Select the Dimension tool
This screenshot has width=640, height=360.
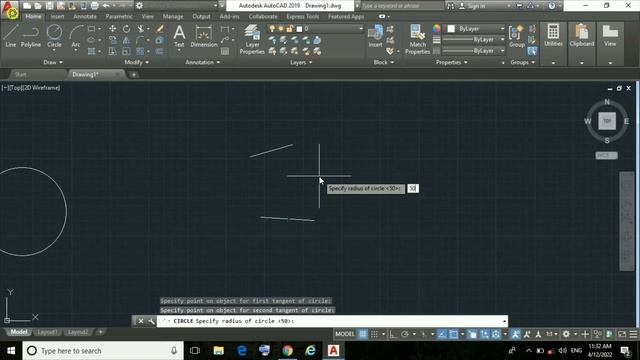point(204,36)
